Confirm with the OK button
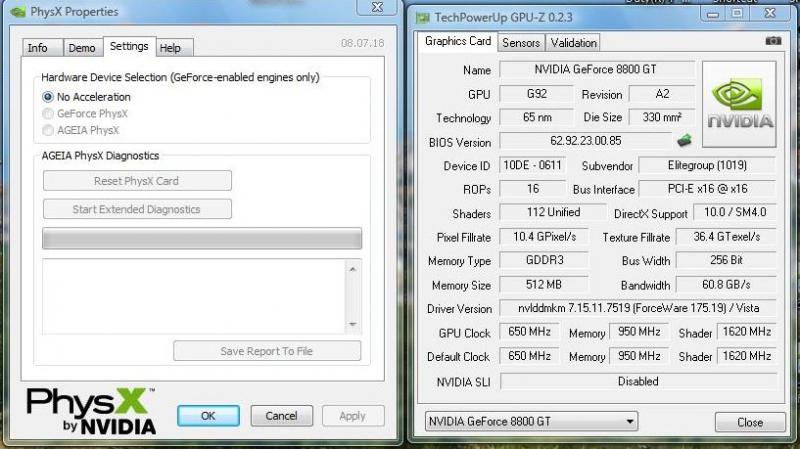This screenshot has width=800, height=449. tap(208, 416)
